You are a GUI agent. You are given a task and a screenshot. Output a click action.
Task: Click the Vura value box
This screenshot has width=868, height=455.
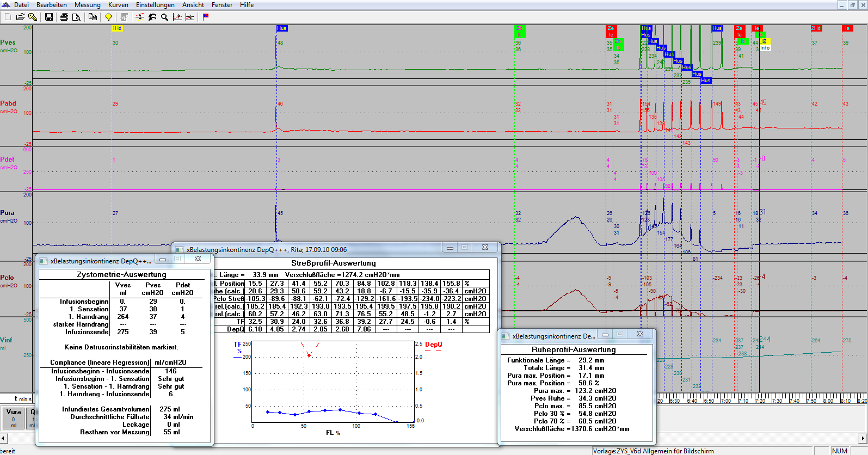14,419
